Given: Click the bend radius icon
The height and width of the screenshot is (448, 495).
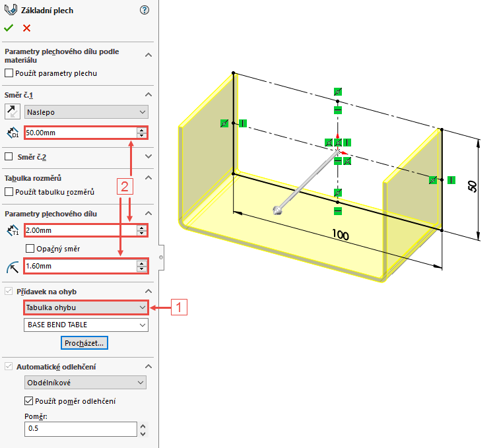Looking at the screenshot, I should point(13,267).
